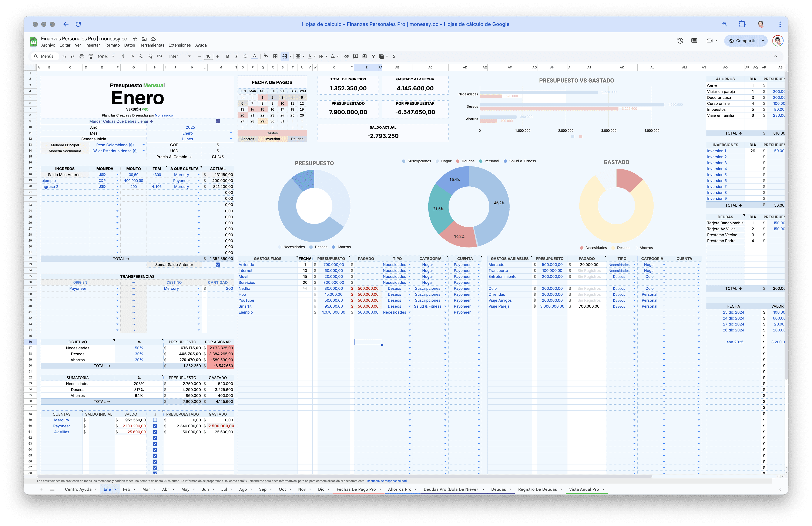812x526 pixels.
Task: Open the Extensiones menu
Action: (x=179, y=45)
